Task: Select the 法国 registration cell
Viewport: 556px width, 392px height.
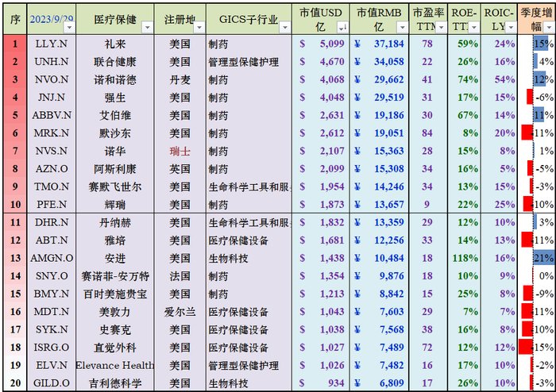Action: click(180, 276)
